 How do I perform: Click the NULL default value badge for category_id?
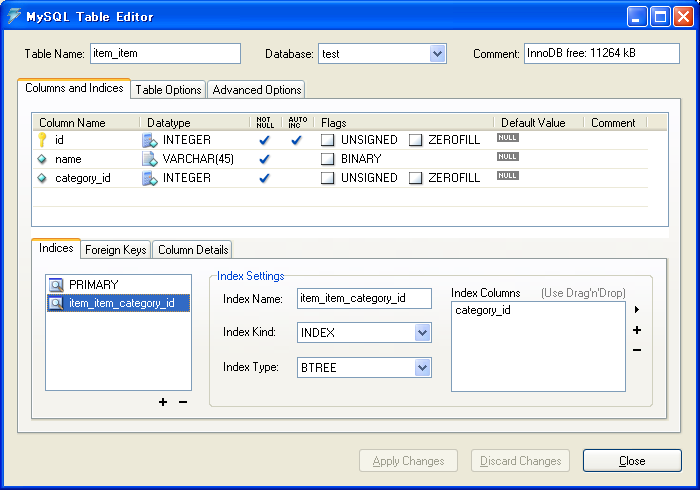click(x=508, y=175)
